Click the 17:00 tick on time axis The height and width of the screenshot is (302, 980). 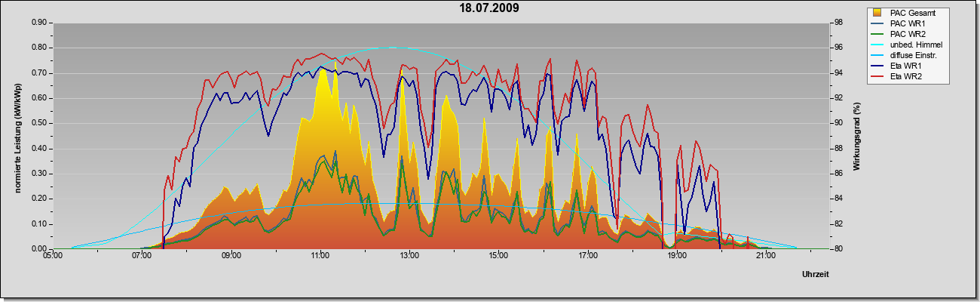point(588,257)
